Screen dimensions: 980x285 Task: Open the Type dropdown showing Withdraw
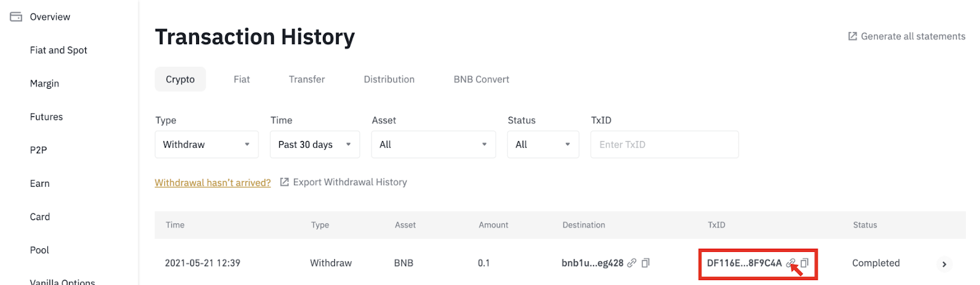[x=206, y=145]
